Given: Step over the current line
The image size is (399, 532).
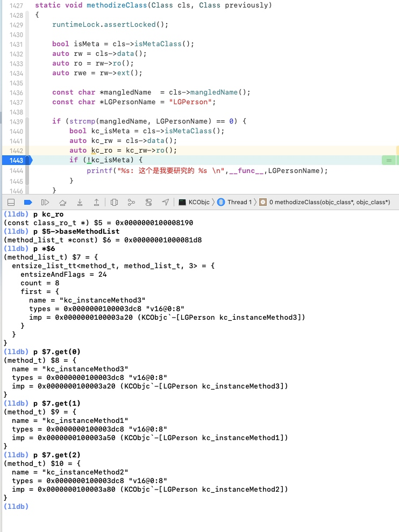Looking at the screenshot, I should tap(62, 202).
